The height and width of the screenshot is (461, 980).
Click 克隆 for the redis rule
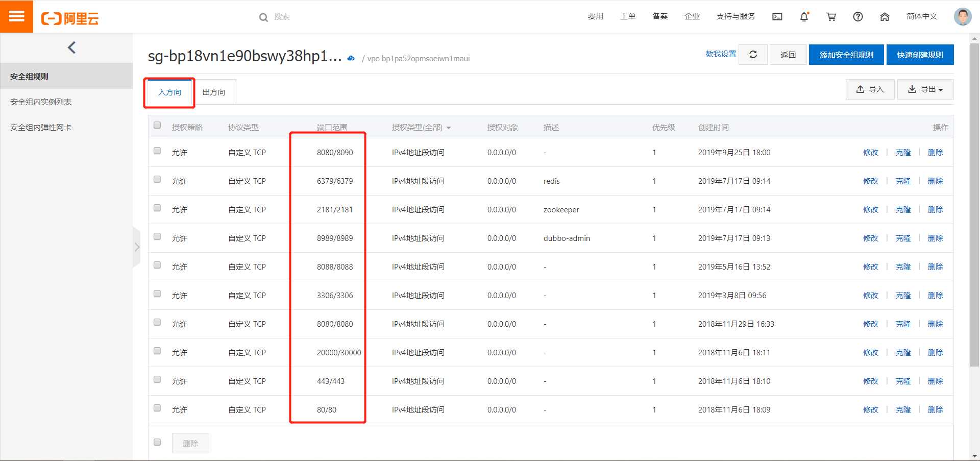pyautogui.click(x=903, y=181)
